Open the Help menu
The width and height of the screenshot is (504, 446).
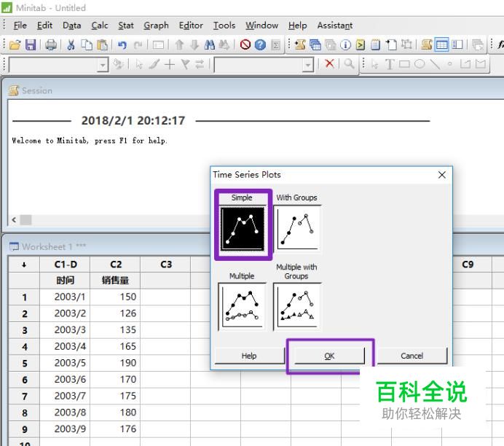(297, 26)
